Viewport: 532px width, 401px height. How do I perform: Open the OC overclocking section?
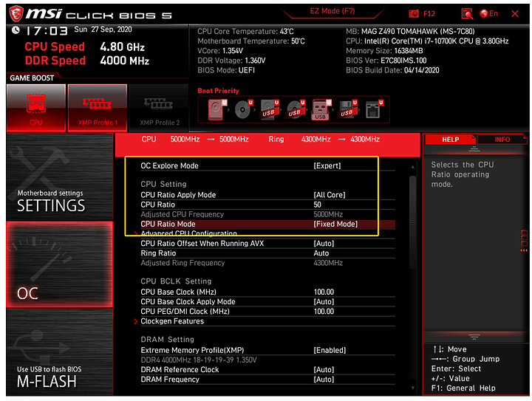(60, 264)
